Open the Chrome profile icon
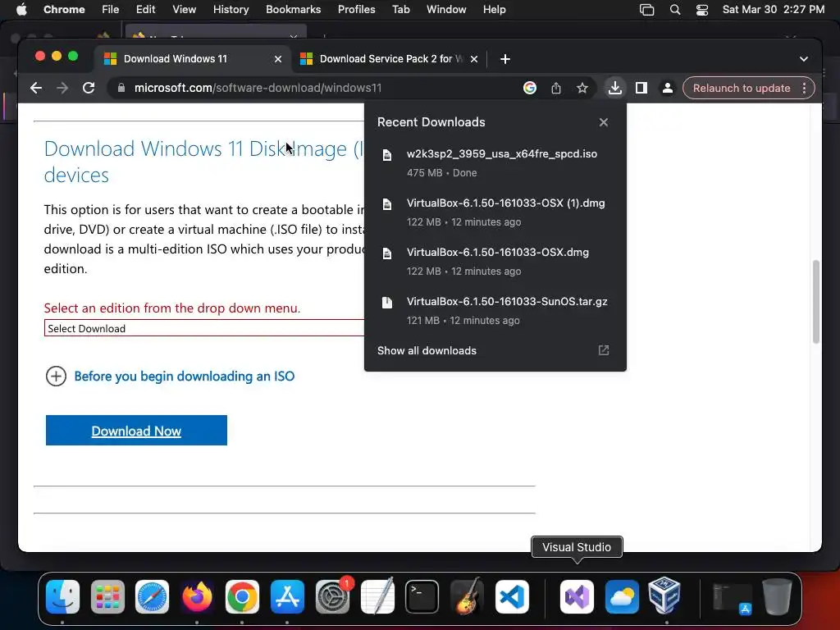The height and width of the screenshot is (630, 840). click(668, 88)
